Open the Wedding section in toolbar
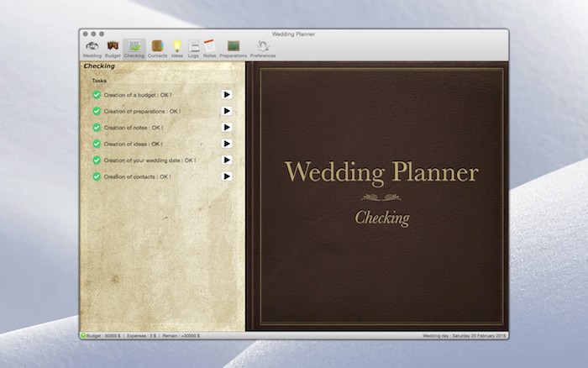This screenshot has width=588, height=368. (x=92, y=49)
